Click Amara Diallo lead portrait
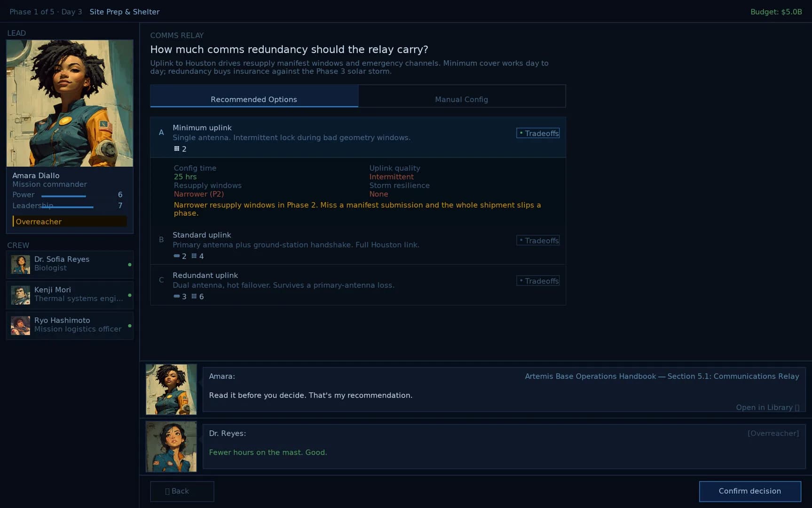Image resolution: width=812 pixels, height=508 pixels. [70, 103]
